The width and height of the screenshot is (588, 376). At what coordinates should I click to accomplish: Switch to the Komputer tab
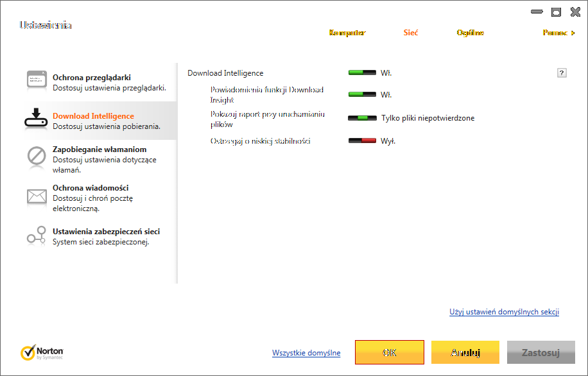[x=347, y=33]
